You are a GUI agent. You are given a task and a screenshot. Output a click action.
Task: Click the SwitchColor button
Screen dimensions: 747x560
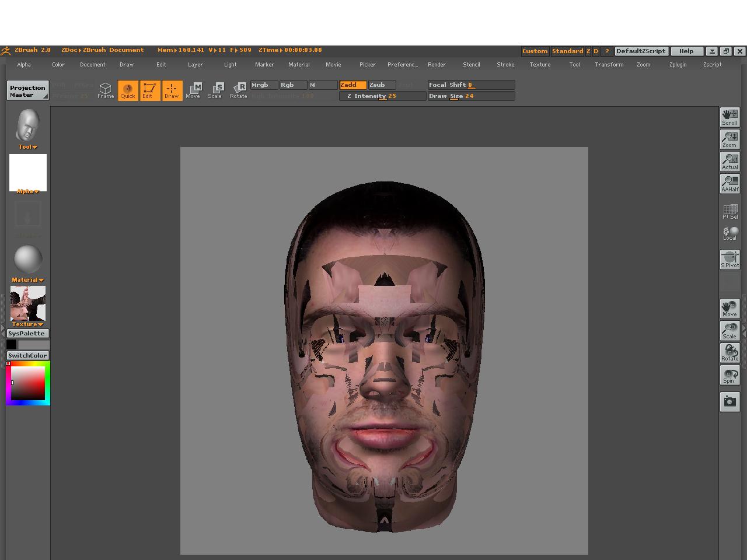click(x=27, y=355)
